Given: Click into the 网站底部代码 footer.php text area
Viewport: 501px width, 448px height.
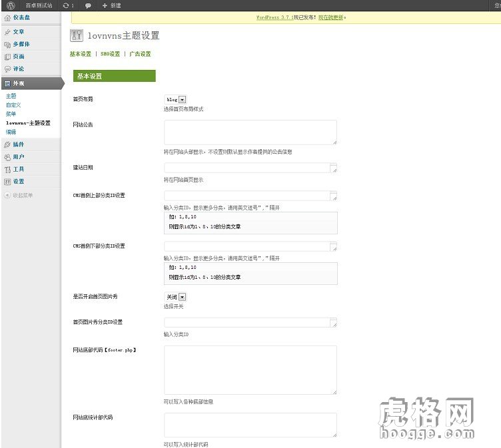Looking at the screenshot, I should (250, 370).
